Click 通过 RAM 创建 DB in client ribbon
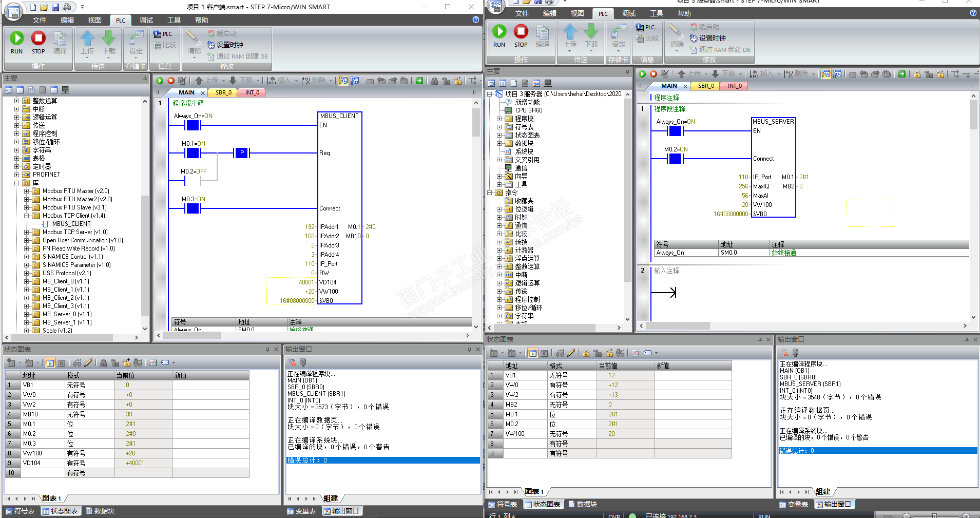The height and width of the screenshot is (518, 980). [237, 56]
